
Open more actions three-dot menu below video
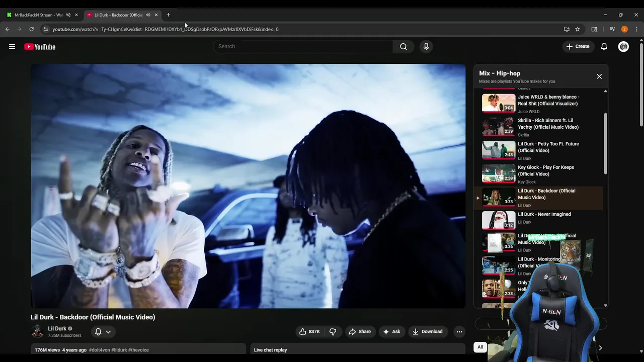pos(459,331)
